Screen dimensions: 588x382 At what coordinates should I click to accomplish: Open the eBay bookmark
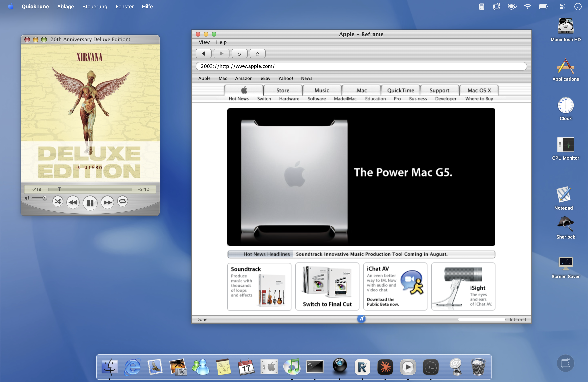click(x=265, y=78)
